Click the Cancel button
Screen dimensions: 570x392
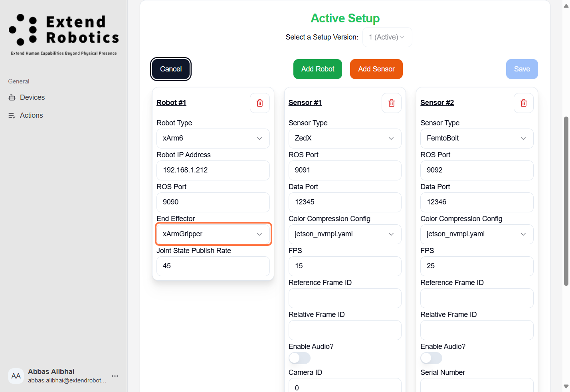(171, 69)
